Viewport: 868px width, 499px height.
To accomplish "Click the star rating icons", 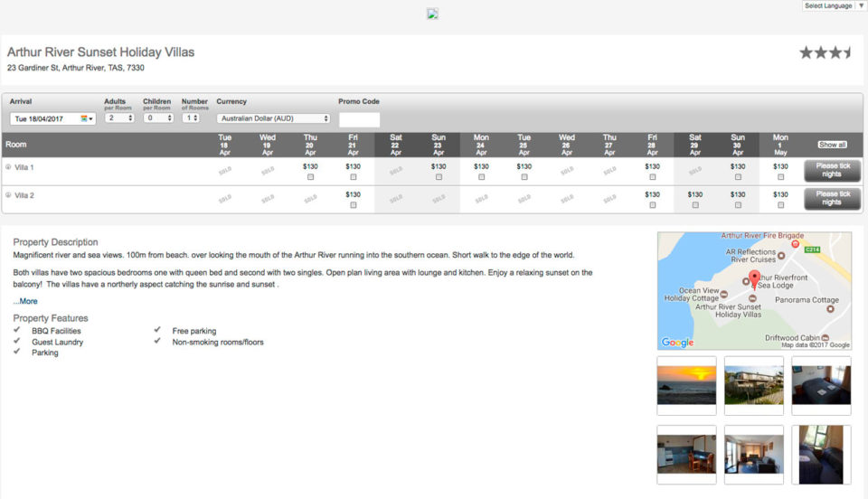I will coord(826,52).
